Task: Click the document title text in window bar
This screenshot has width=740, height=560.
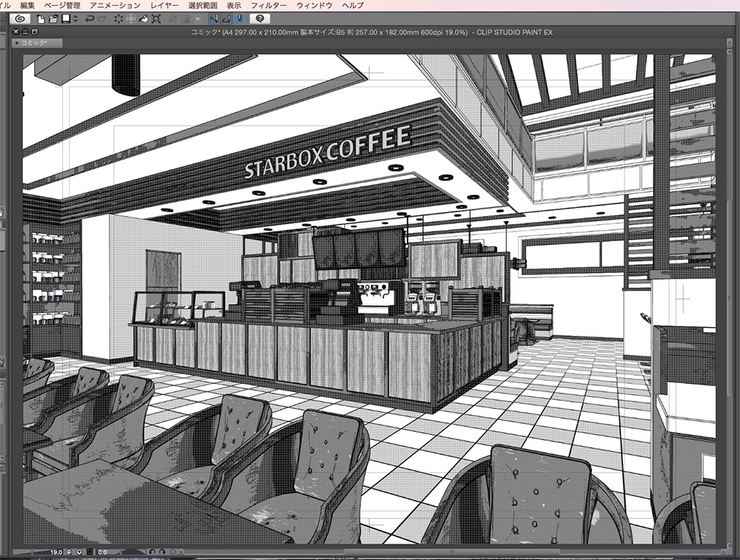Action: point(371,32)
